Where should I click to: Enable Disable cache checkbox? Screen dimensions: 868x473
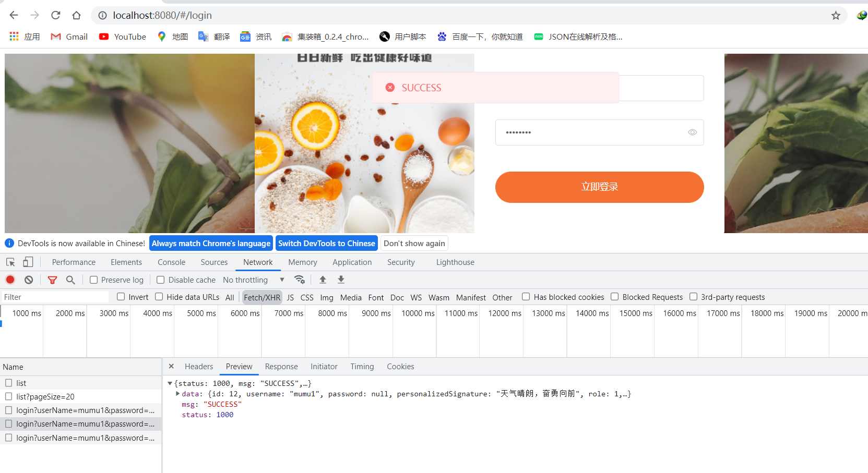point(161,280)
